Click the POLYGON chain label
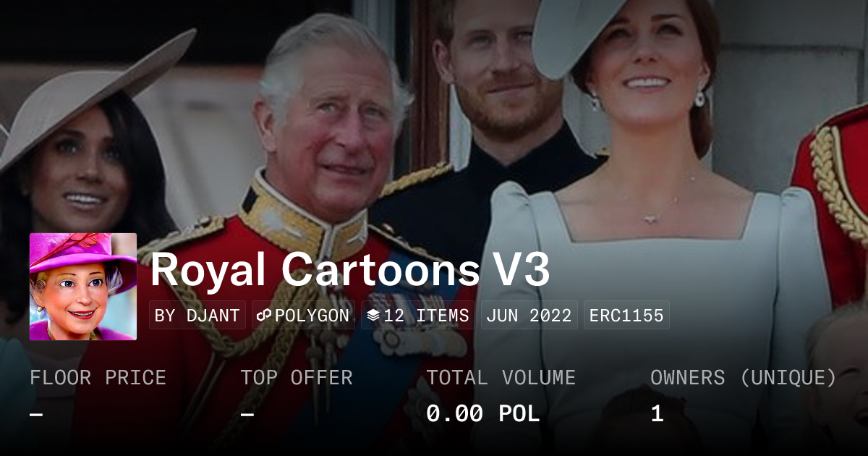Viewport: 868px width, 456px height. pyautogui.click(x=312, y=316)
